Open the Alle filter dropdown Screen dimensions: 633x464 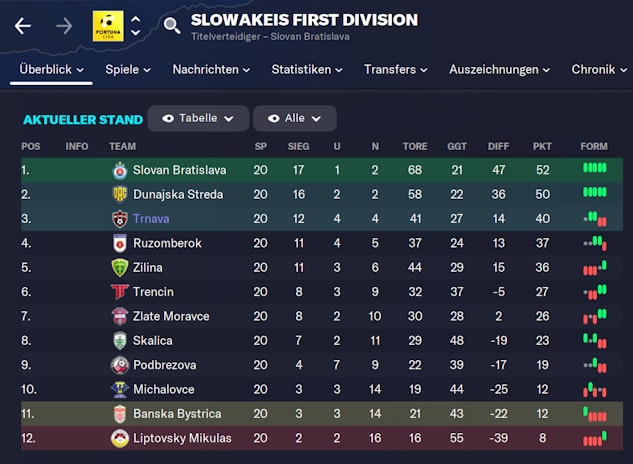coord(294,118)
